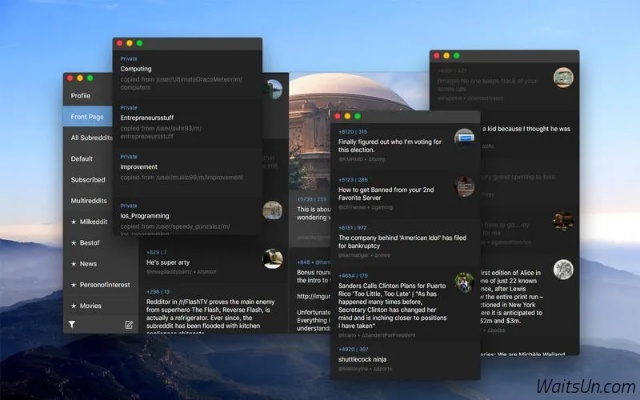Click the star icon beside Movies

[72, 305]
